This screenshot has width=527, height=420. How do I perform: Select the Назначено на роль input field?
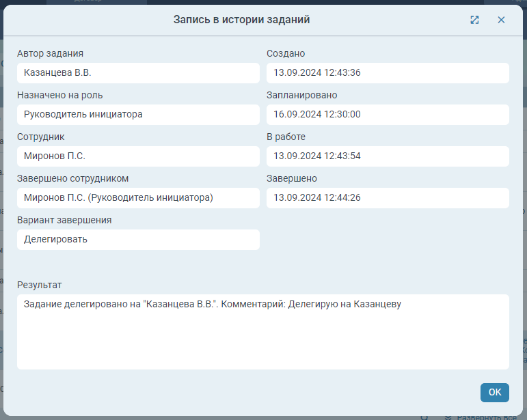(138, 114)
